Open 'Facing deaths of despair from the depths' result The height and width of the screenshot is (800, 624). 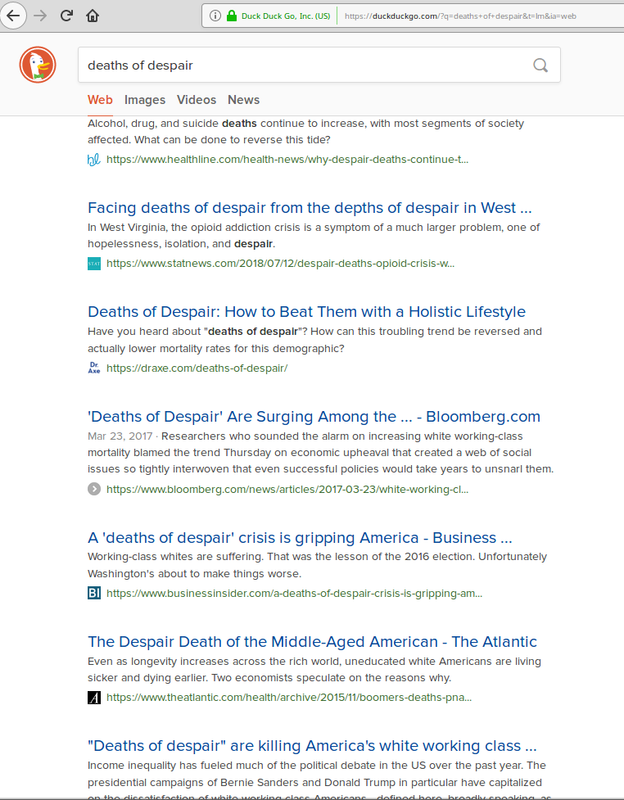coord(310,208)
